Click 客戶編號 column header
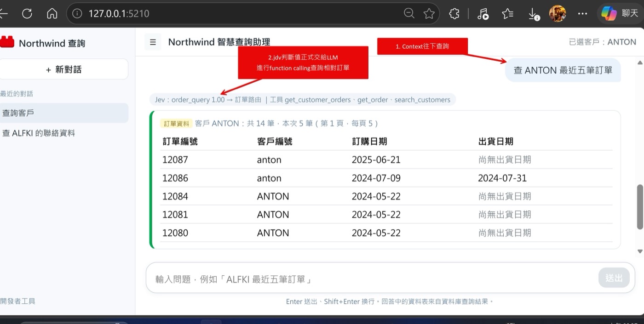Image resolution: width=644 pixels, height=324 pixels. click(x=275, y=142)
